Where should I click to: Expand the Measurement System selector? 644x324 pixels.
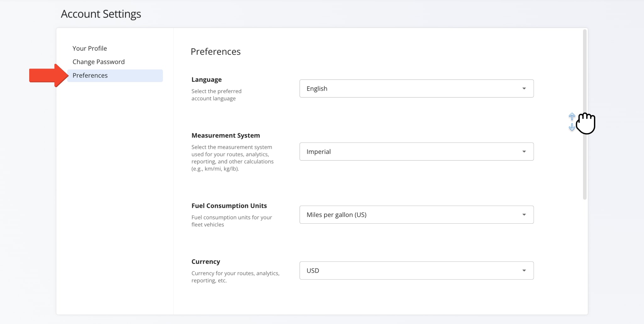(x=416, y=151)
